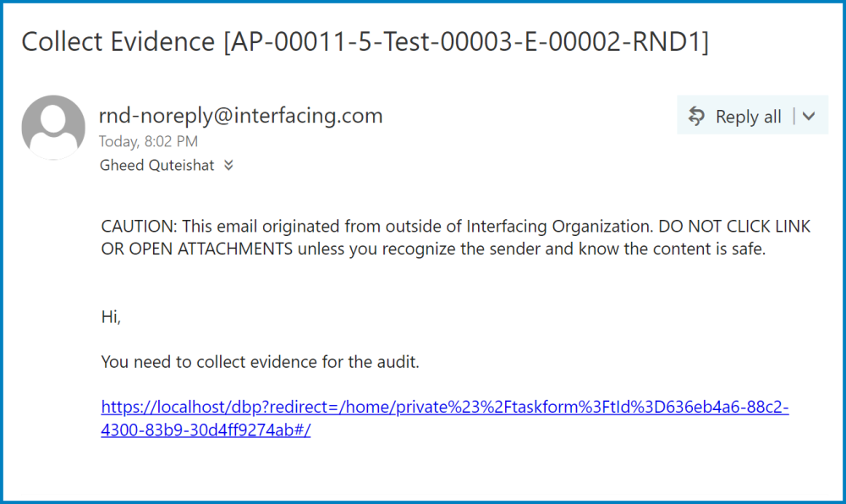Expand recipients chevron beside Gheed Quteishat
Screen dimensions: 846x504
228,166
